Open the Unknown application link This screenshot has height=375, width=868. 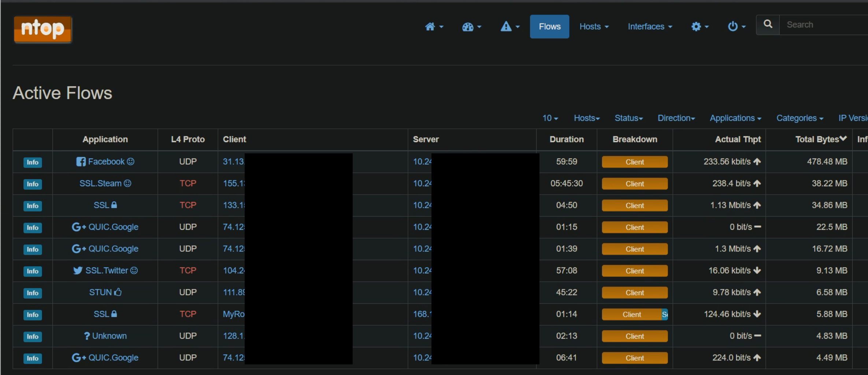(109, 336)
